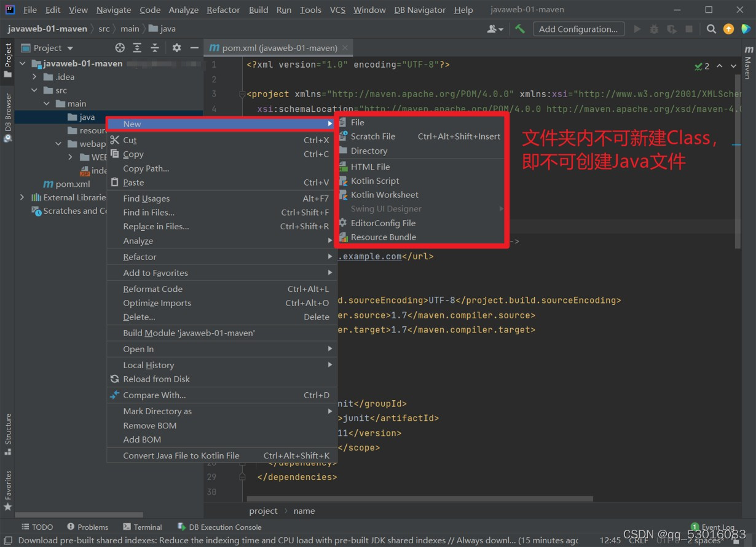The height and width of the screenshot is (547, 756).
Task: Open the TODO tool window
Action: [37, 527]
